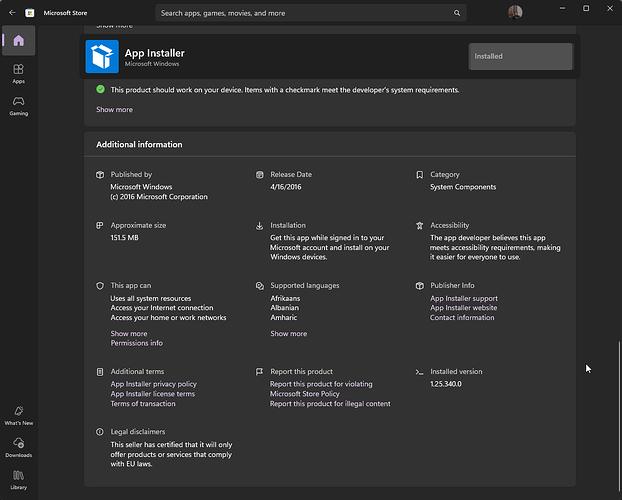This screenshot has height=500, width=622.
Task: Click the App Installer box icon
Action: point(102,56)
